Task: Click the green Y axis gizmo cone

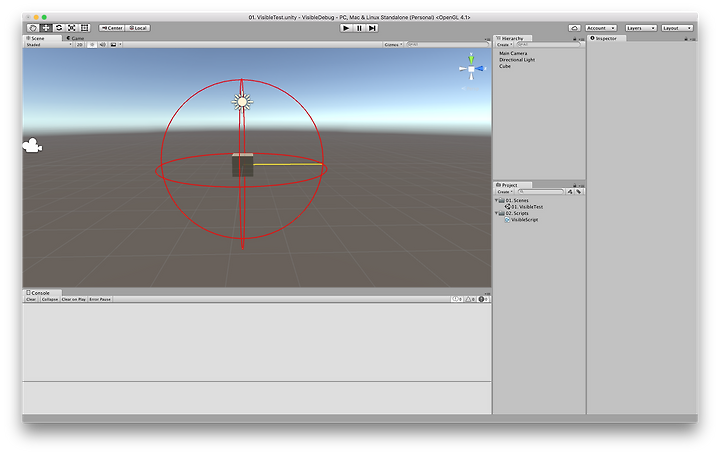Action: click(x=471, y=58)
